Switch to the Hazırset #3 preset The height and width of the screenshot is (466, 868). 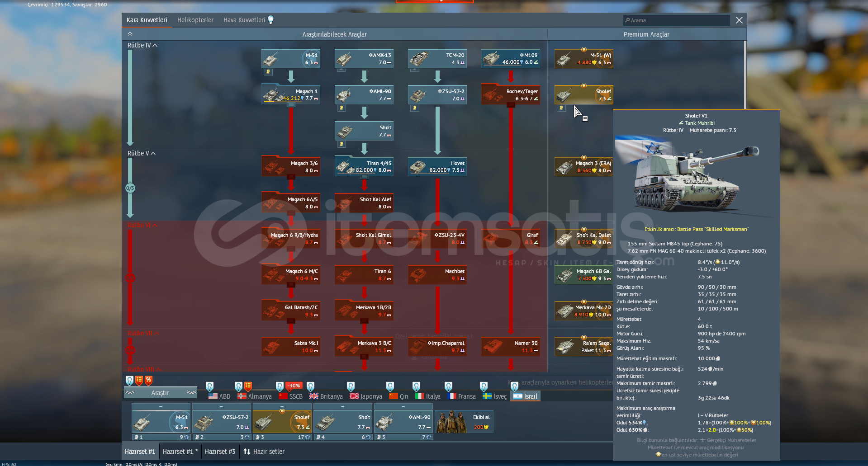click(220, 452)
